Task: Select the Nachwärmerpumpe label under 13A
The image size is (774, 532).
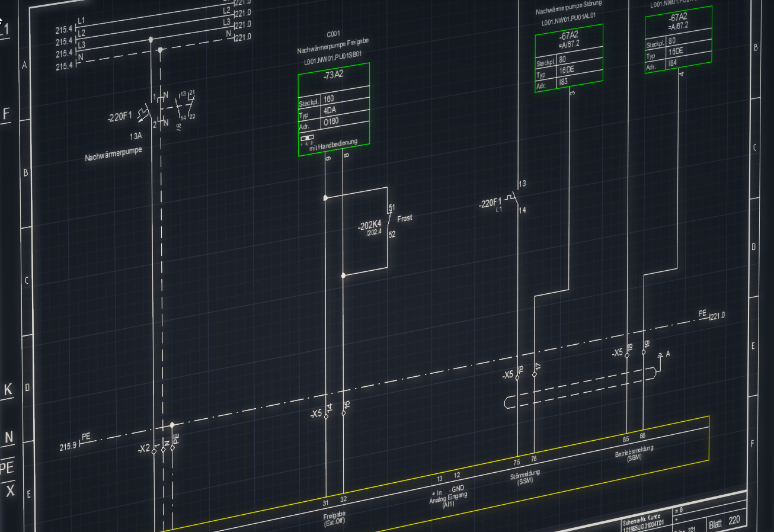Action: pos(114,155)
